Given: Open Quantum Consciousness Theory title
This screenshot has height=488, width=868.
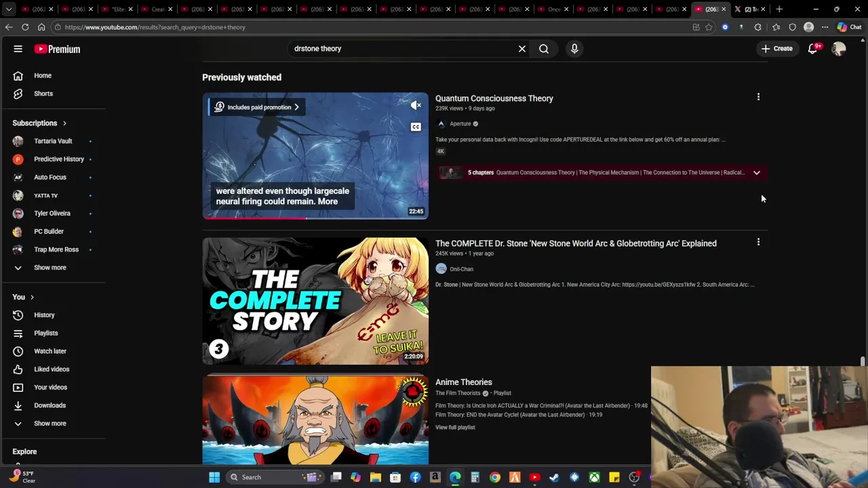Looking at the screenshot, I should (x=494, y=98).
